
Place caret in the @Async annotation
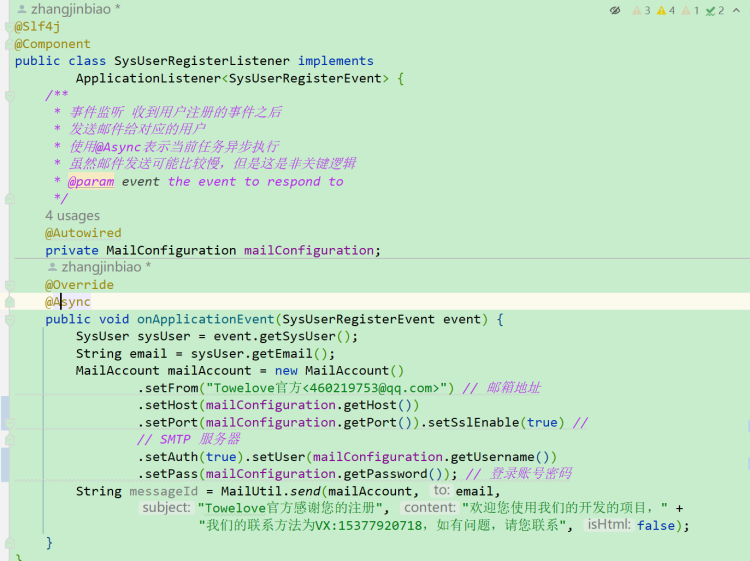68,302
